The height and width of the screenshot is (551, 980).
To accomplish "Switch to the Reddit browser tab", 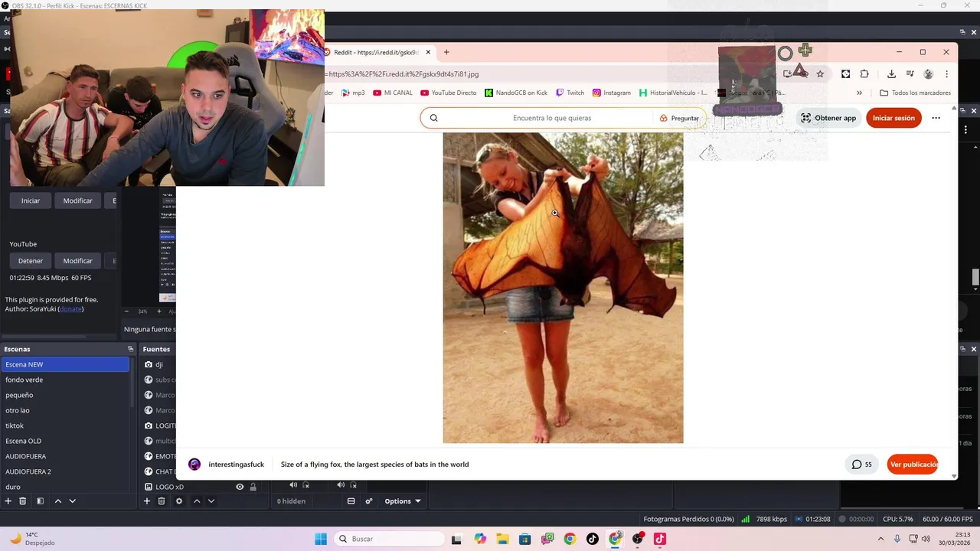I will [375, 52].
